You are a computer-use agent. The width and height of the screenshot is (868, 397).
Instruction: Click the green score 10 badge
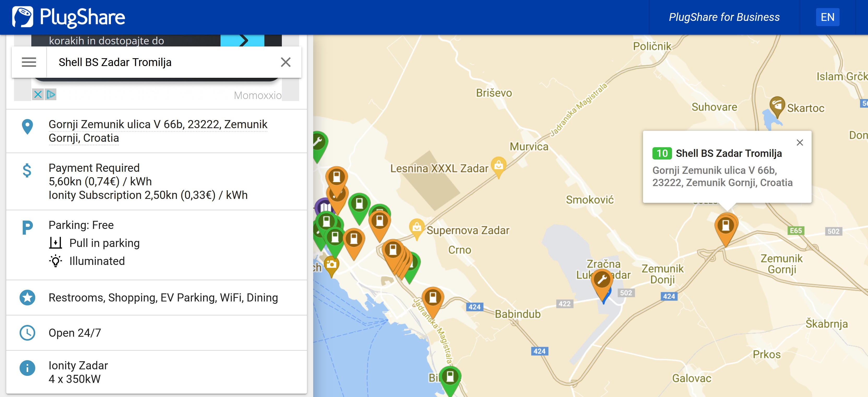(x=662, y=153)
